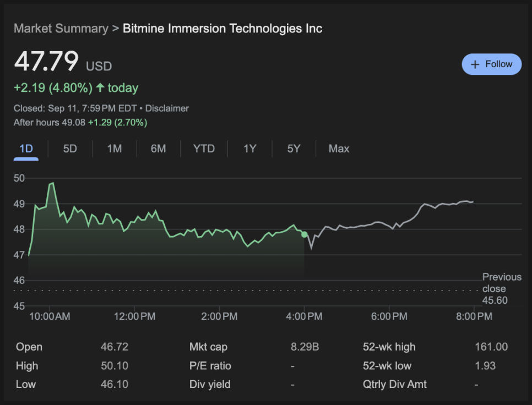Switch to the 1M range tab
The image size is (532, 405).
click(x=115, y=149)
